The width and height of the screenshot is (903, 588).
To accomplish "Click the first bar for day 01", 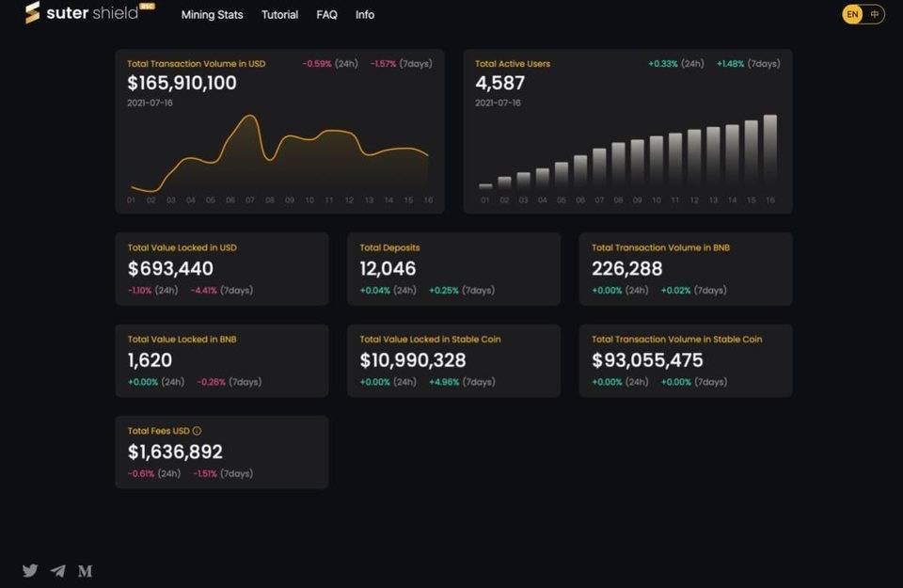I will [x=485, y=186].
